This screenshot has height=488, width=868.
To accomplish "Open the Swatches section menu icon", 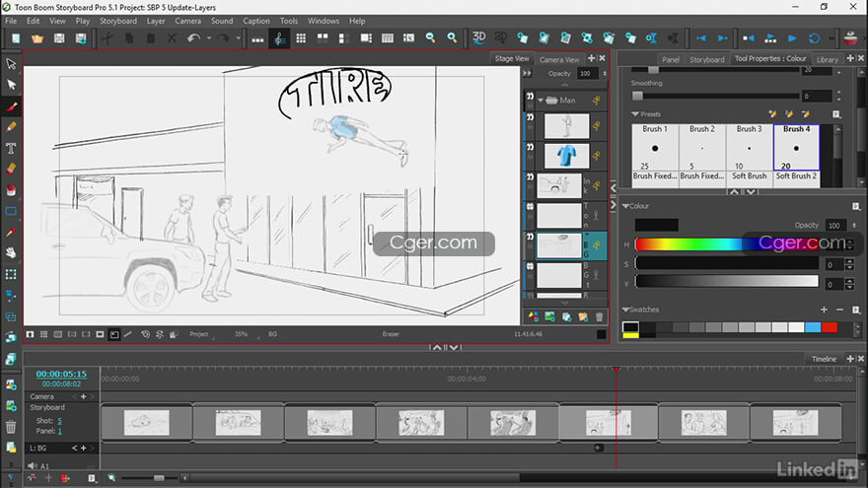I will click(x=856, y=310).
